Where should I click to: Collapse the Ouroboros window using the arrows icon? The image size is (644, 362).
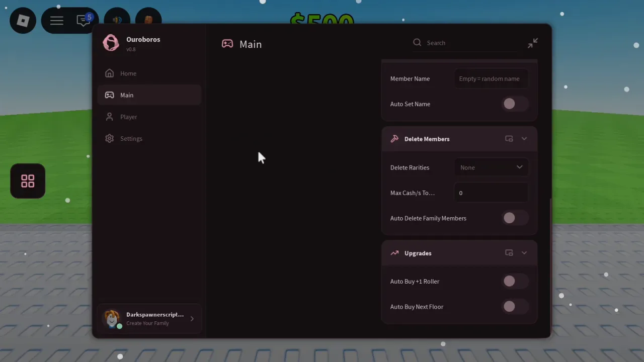[x=532, y=43]
